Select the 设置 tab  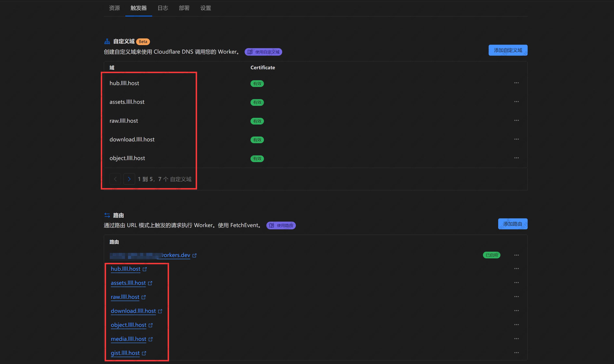coord(206,8)
